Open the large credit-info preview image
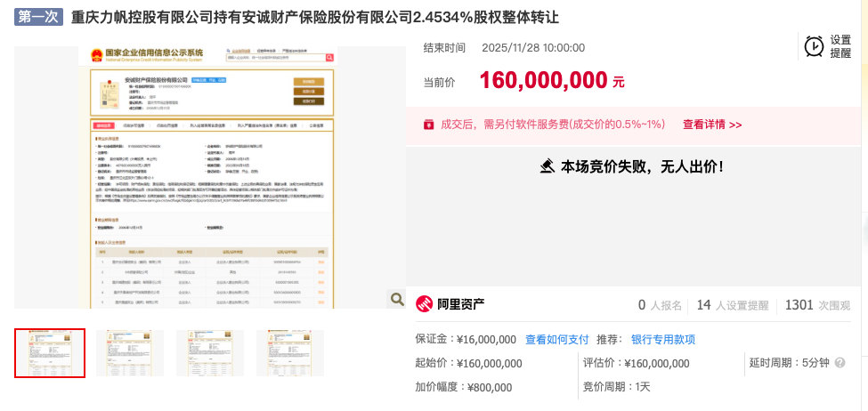The height and width of the screenshot is (411, 868). 211,178
